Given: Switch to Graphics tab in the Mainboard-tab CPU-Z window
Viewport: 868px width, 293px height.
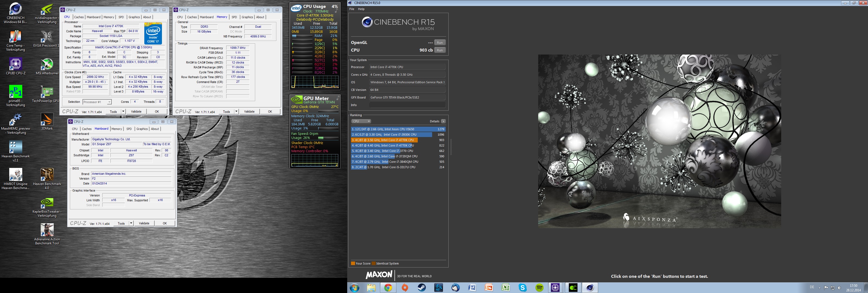Looking at the screenshot, I should pyautogui.click(x=142, y=129).
